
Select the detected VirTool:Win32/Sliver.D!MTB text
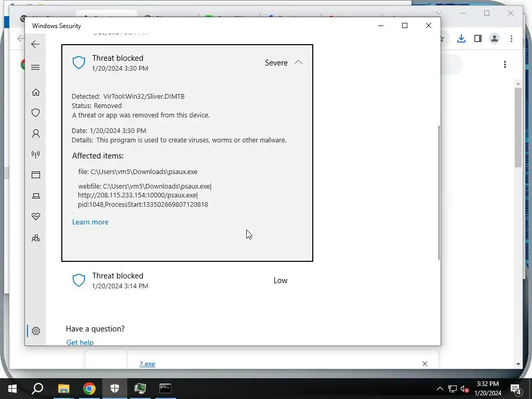(144, 96)
